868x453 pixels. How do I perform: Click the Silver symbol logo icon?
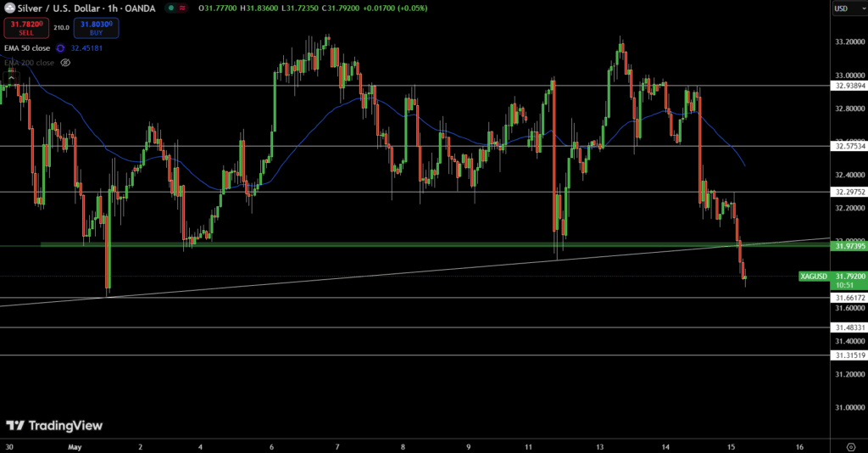pos(10,8)
